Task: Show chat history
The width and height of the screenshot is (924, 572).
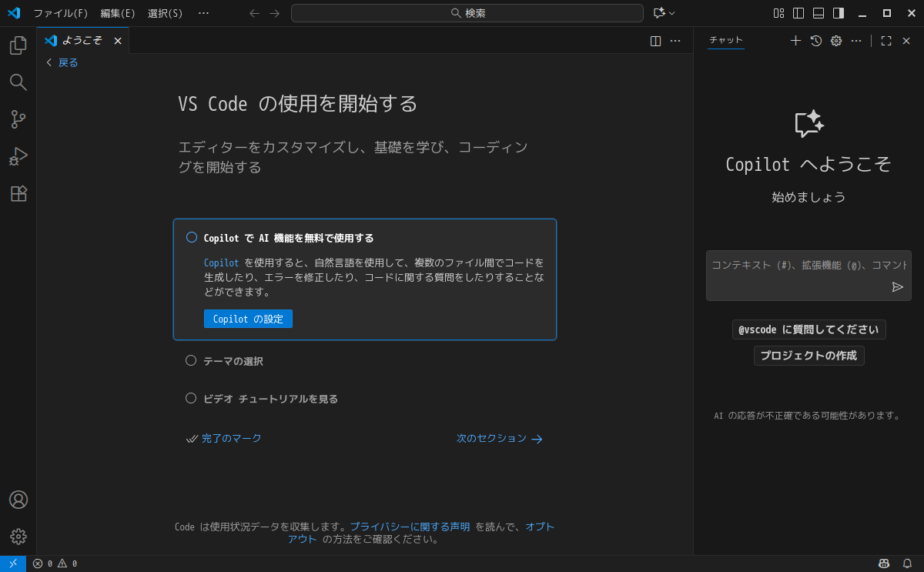Action: 816,41
